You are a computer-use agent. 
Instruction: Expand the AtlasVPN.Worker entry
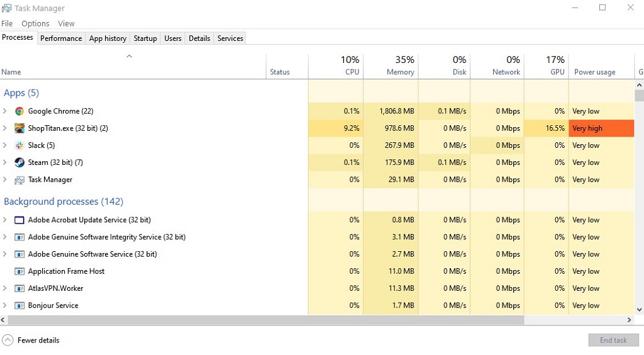click(5, 288)
